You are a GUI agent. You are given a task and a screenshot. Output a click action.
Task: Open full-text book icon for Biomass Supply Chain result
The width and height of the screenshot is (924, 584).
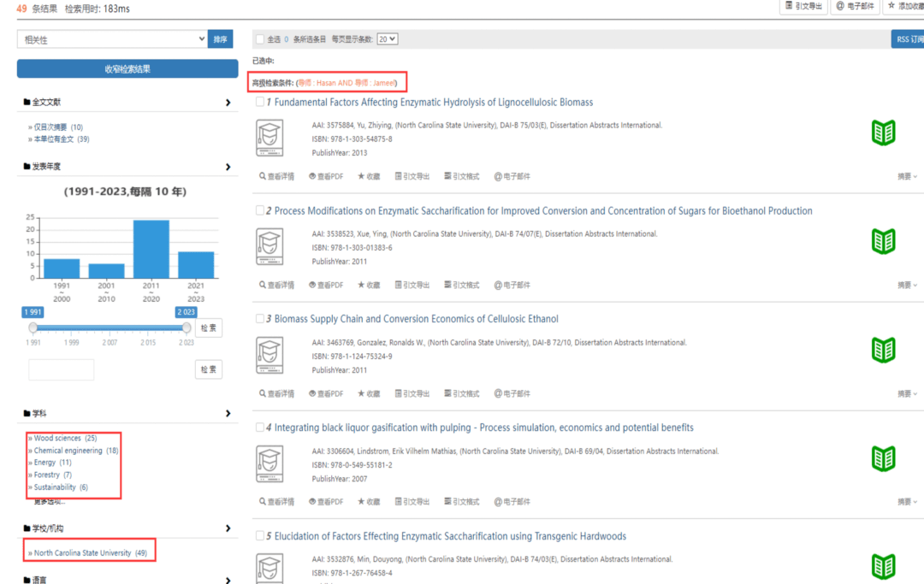tap(883, 350)
